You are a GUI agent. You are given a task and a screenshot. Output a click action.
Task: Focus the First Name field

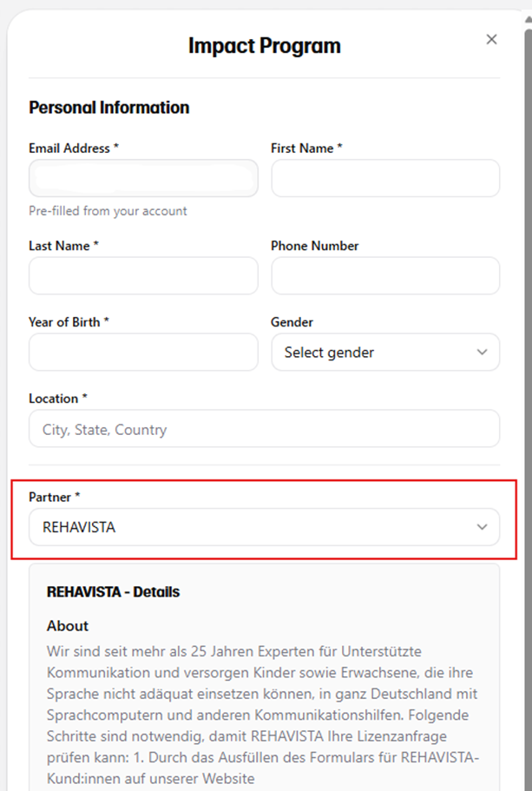pos(385,178)
